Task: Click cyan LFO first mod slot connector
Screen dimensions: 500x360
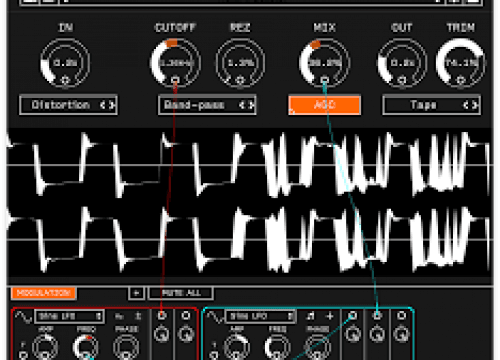Action: 353,315
